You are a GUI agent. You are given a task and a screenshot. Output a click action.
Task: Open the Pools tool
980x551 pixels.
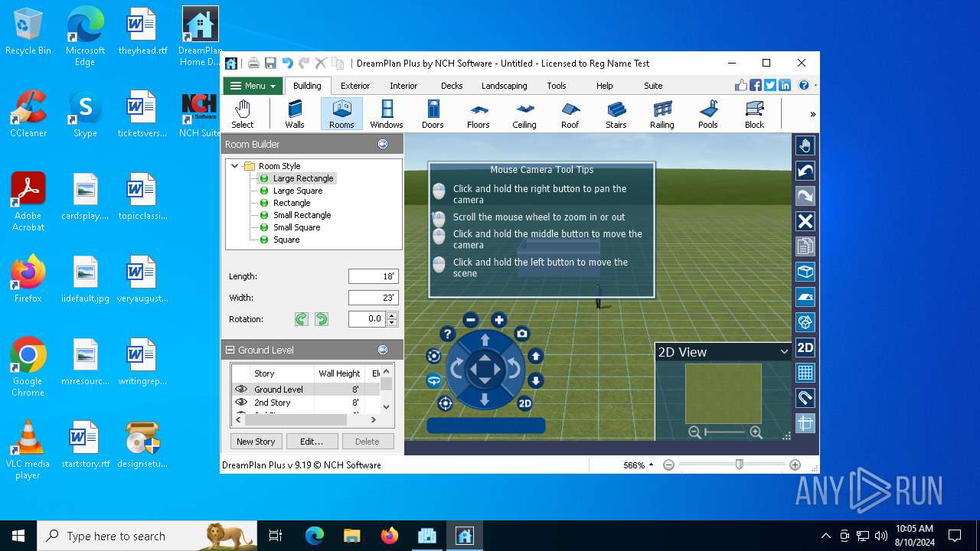point(708,113)
